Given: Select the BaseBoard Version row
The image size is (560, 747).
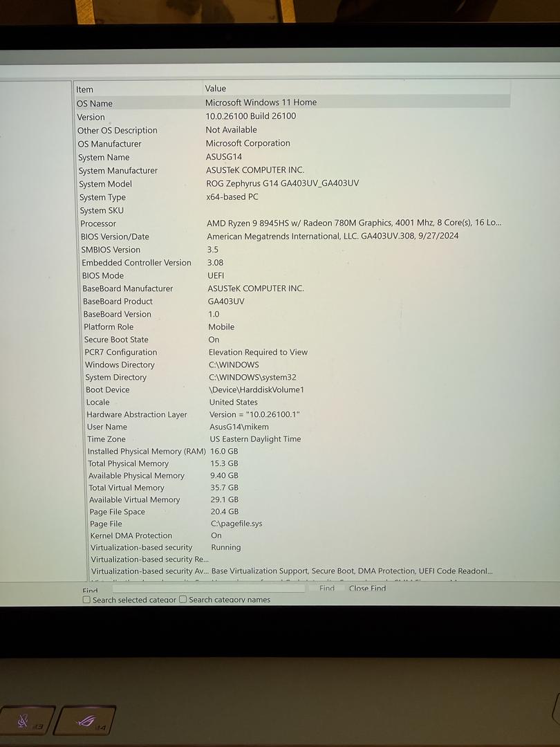Looking at the screenshot, I should click(x=293, y=314).
